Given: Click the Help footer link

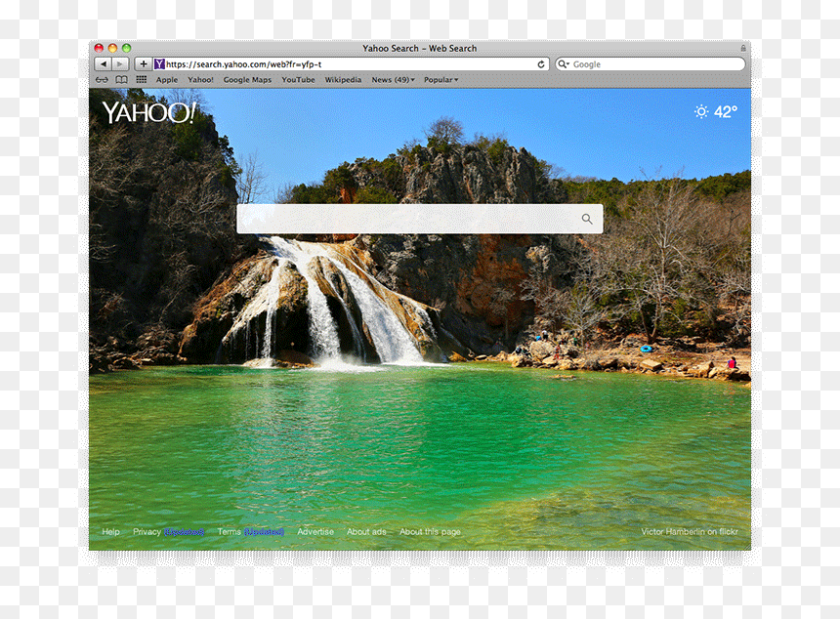Looking at the screenshot, I should coord(111,532).
